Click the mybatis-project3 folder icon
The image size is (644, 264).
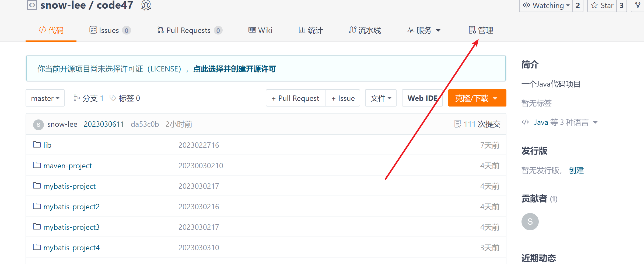click(x=37, y=227)
